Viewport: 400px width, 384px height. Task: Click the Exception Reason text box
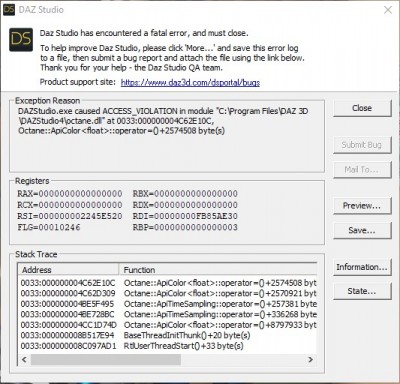(167, 136)
